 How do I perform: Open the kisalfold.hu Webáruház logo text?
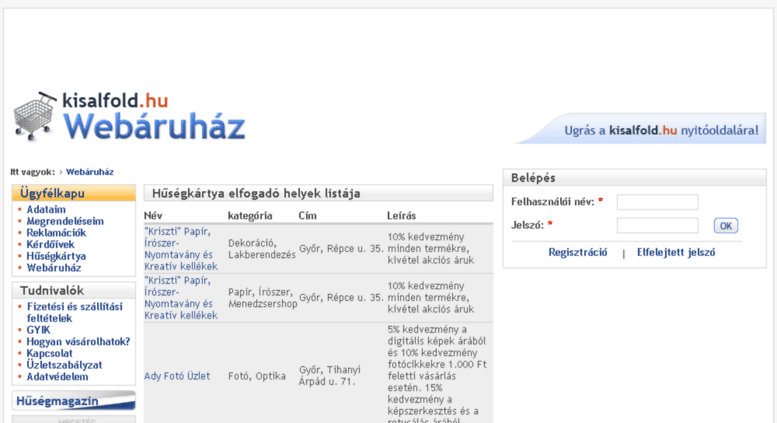[154, 116]
